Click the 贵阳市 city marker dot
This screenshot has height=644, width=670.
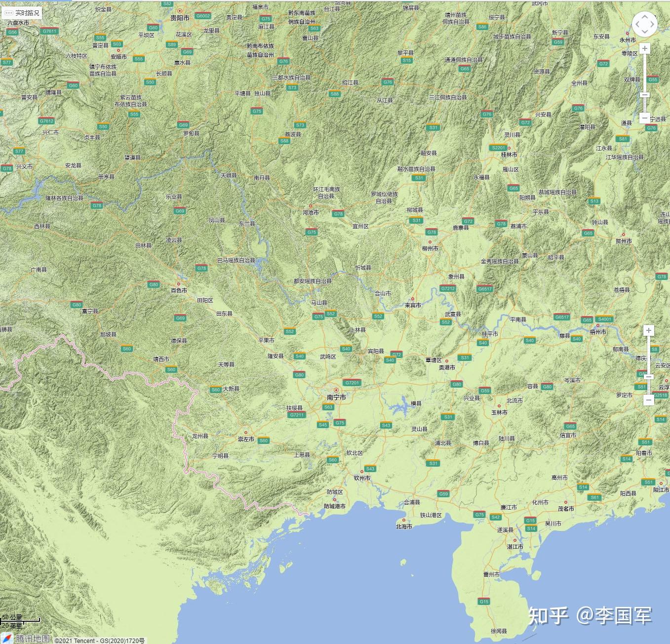coord(180,11)
